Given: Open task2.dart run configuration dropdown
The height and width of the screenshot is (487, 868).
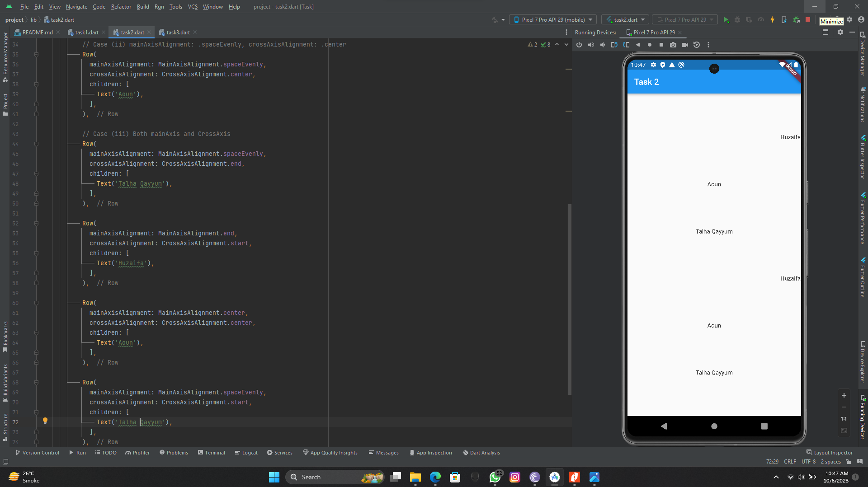Looking at the screenshot, I should coord(625,20).
